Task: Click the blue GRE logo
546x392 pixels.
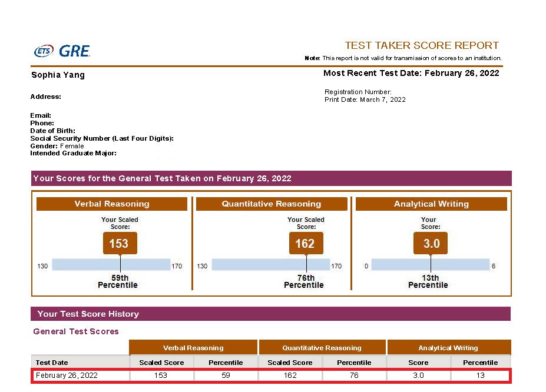Action: [x=75, y=51]
